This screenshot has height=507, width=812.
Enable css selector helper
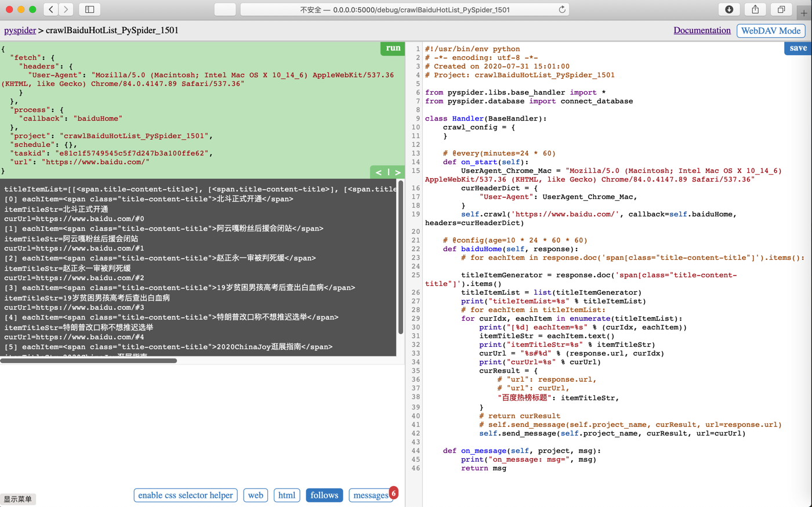(186, 495)
